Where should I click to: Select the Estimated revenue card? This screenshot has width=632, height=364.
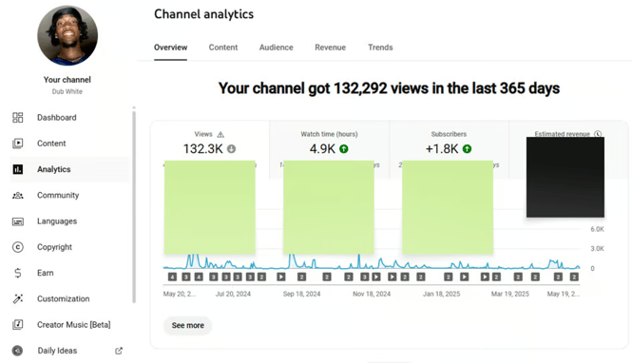pyautogui.click(x=568, y=149)
